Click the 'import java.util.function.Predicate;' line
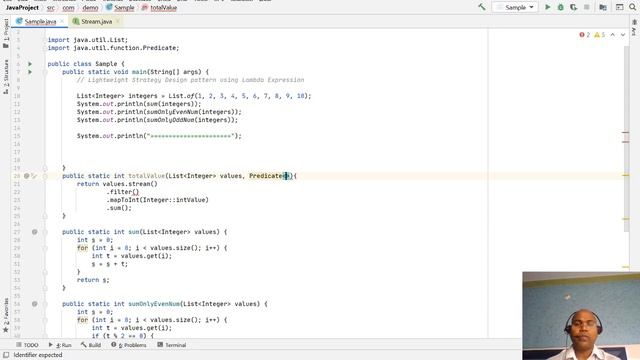Screen dimensions: 640x360 tap(113, 48)
